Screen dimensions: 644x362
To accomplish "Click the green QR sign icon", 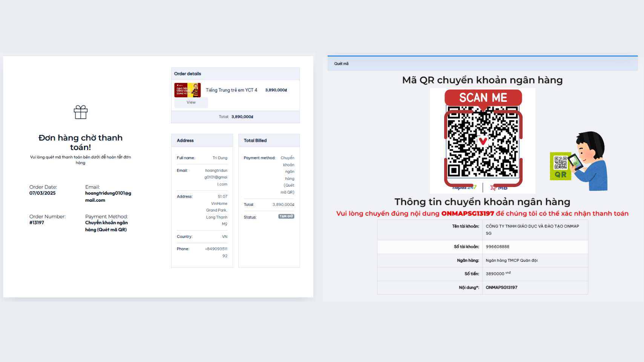I will point(560,166).
